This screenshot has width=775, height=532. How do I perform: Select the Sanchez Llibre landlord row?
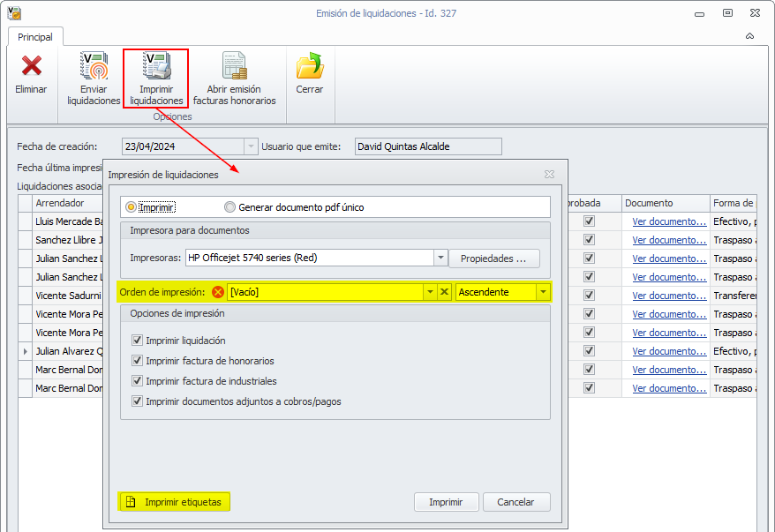pyautogui.click(x=69, y=240)
